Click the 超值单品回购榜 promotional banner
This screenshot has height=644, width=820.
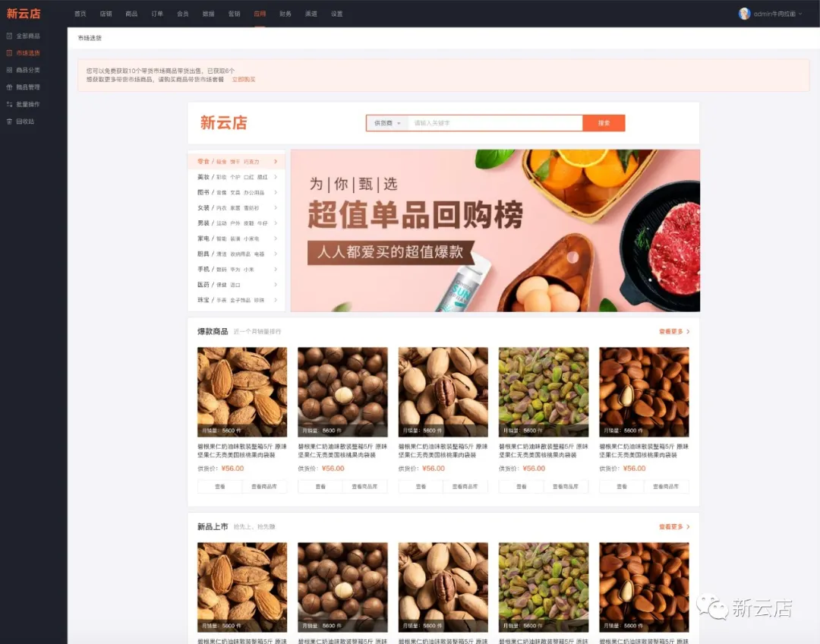pos(495,231)
